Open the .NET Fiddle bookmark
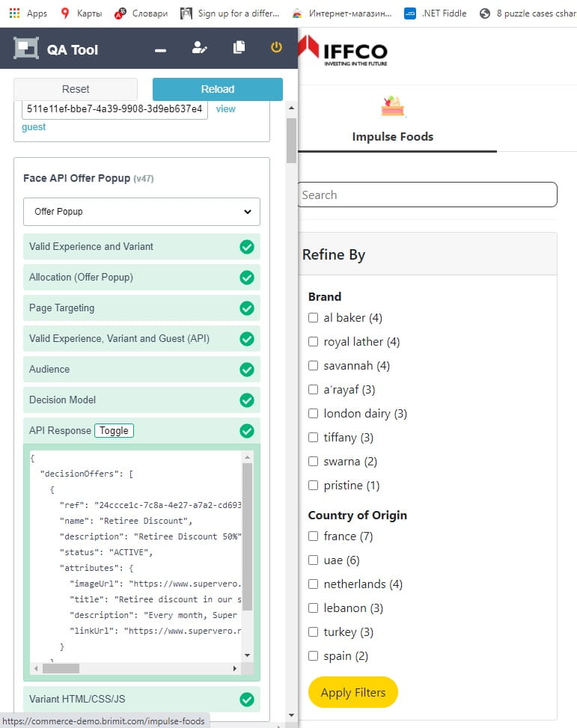The height and width of the screenshot is (728, 577). 436,13
